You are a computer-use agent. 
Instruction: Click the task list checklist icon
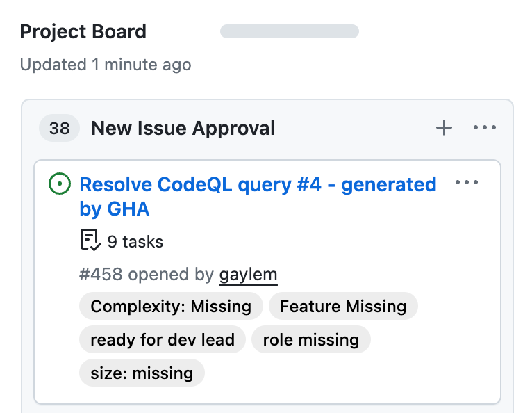pos(90,241)
